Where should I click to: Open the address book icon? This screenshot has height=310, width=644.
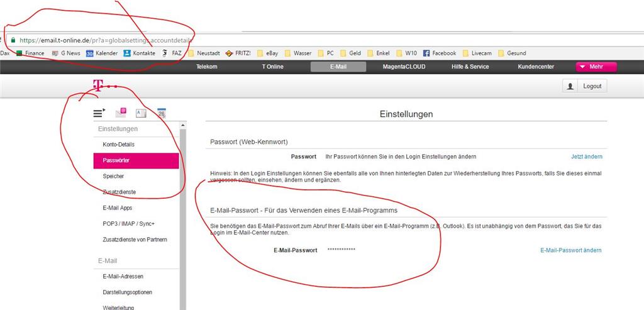141,113
